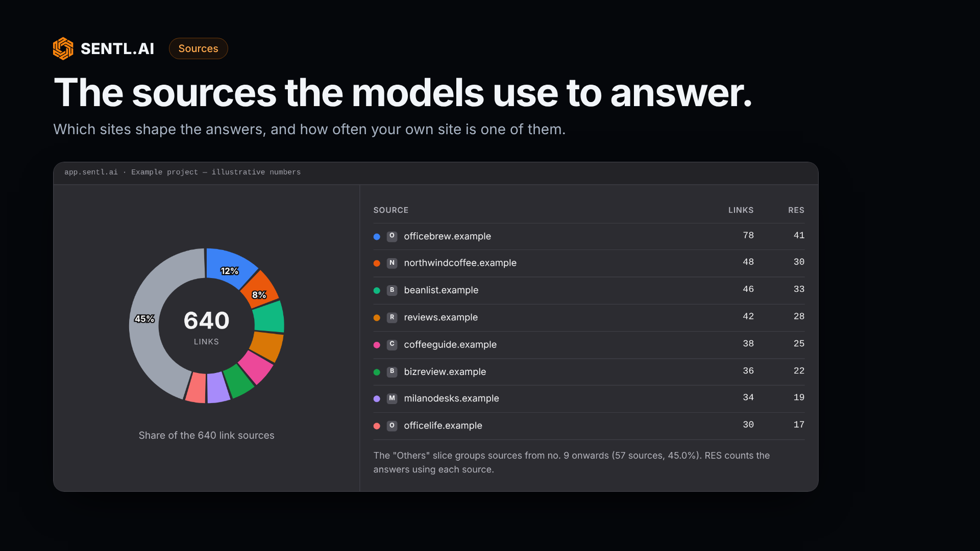Open the Sources tab pill
Screen dimensions: 980x551
pyautogui.click(x=199, y=48)
